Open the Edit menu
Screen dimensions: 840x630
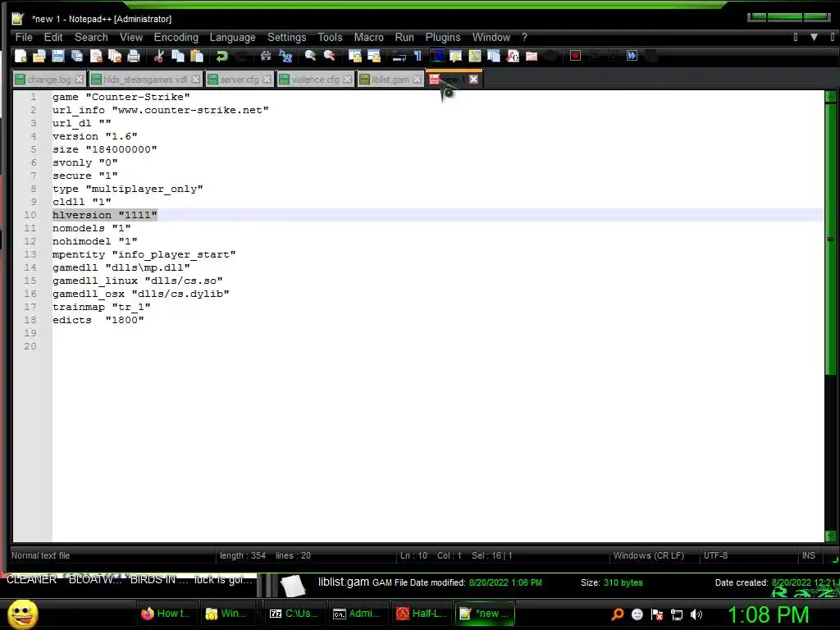point(53,37)
